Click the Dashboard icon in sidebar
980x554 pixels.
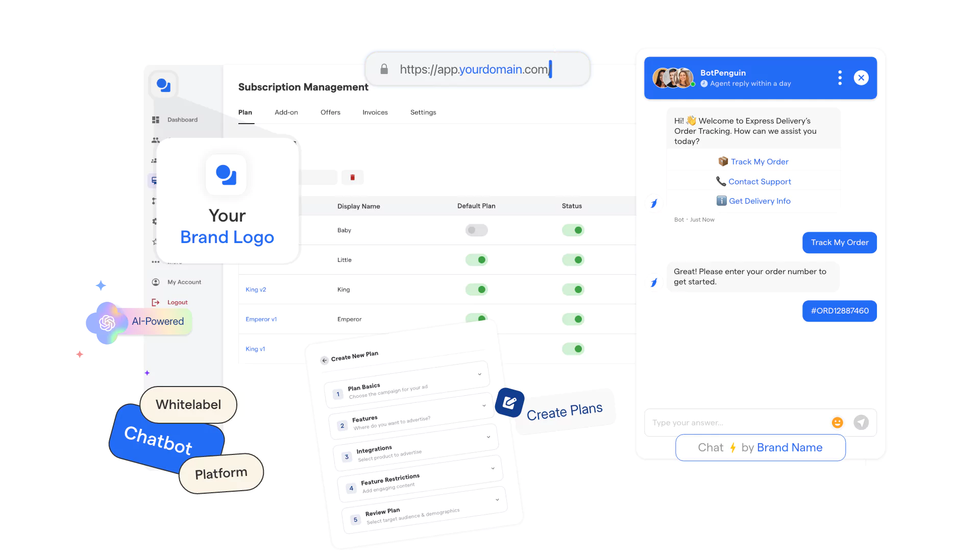pyautogui.click(x=156, y=119)
